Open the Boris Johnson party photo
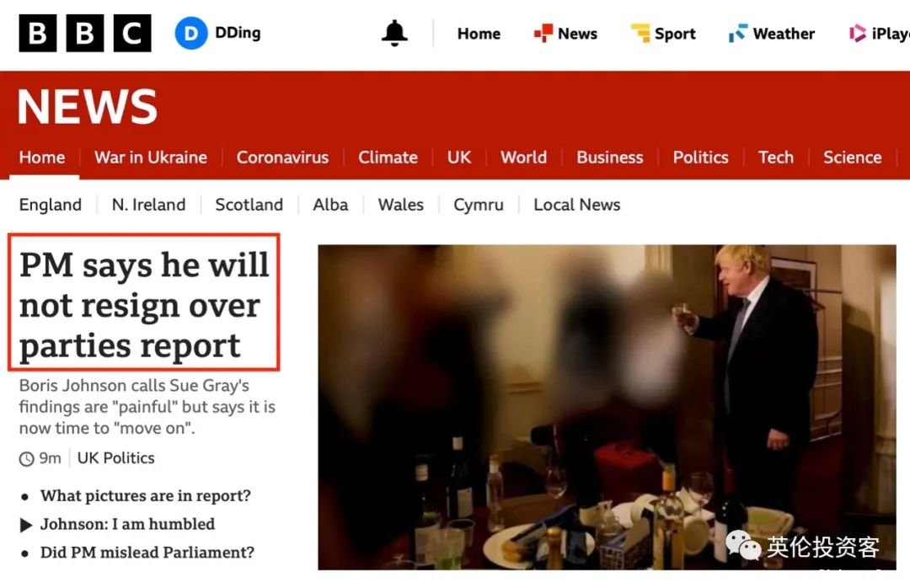910x588 pixels. click(607, 407)
